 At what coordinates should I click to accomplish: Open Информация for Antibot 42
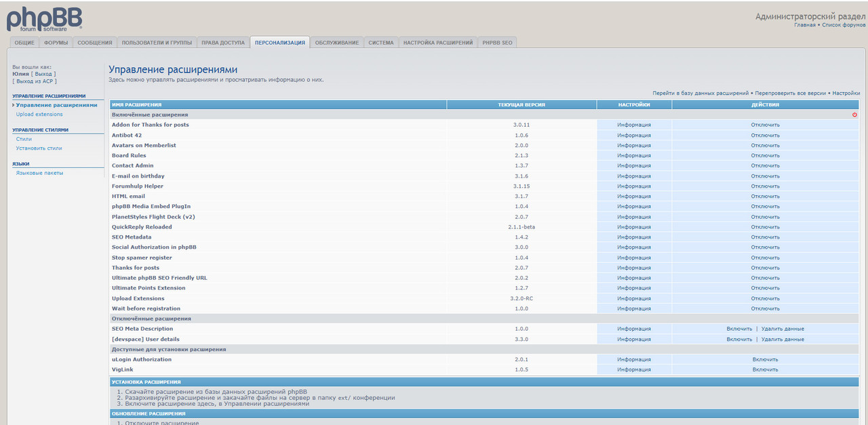point(634,135)
